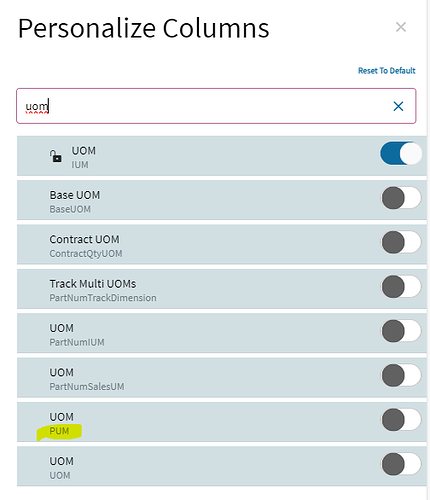The height and width of the screenshot is (500, 430).
Task: Select the Track Multi UOMs row label
Action: (x=93, y=284)
